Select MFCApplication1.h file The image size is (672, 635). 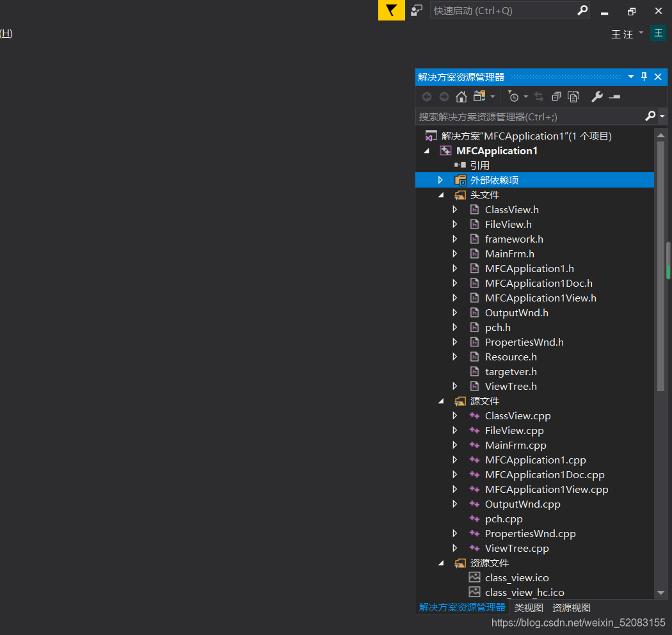[529, 268]
